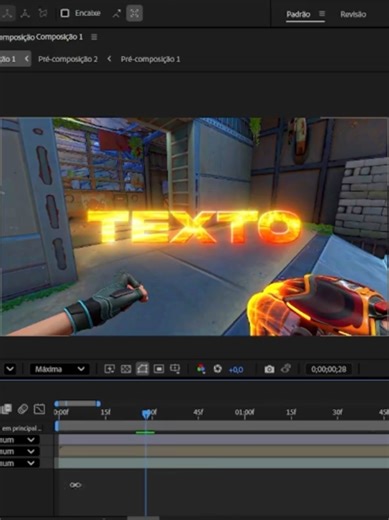The height and width of the screenshot is (520, 389).
Task: Open grid and guide options icon
Action: [x=175, y=369]
